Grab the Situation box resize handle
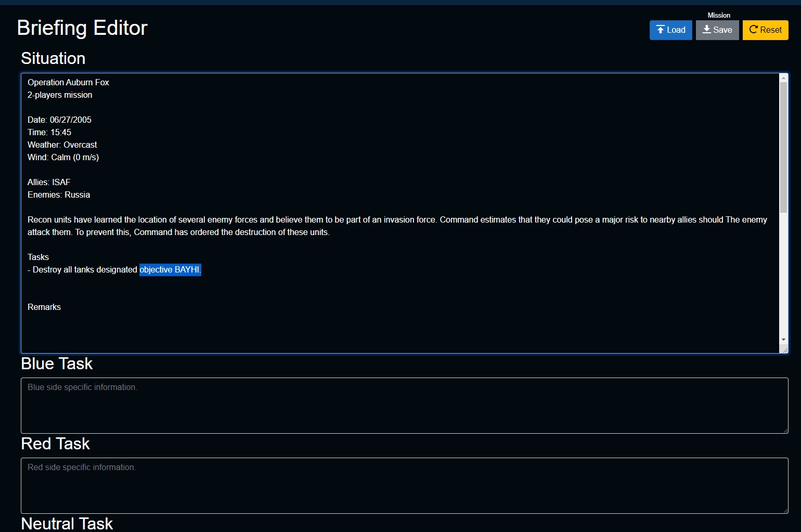801x532 pixels. [x=785, y=350]
